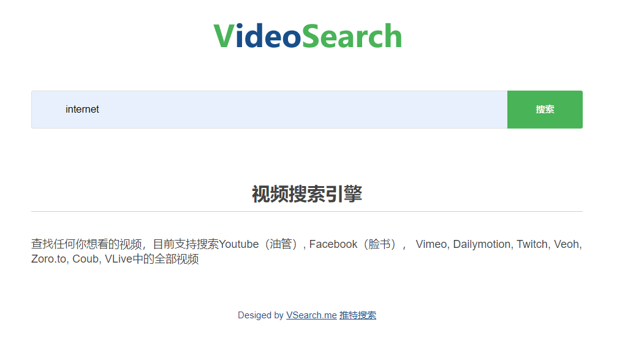
Task: Focus the search box containing "internet"
Action: [x=270, y=110]
